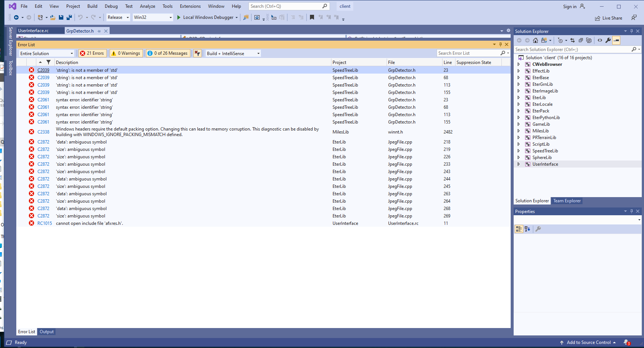Click the Undo arrow icon
Screen dimensions: 644x348
pos(80,17)
